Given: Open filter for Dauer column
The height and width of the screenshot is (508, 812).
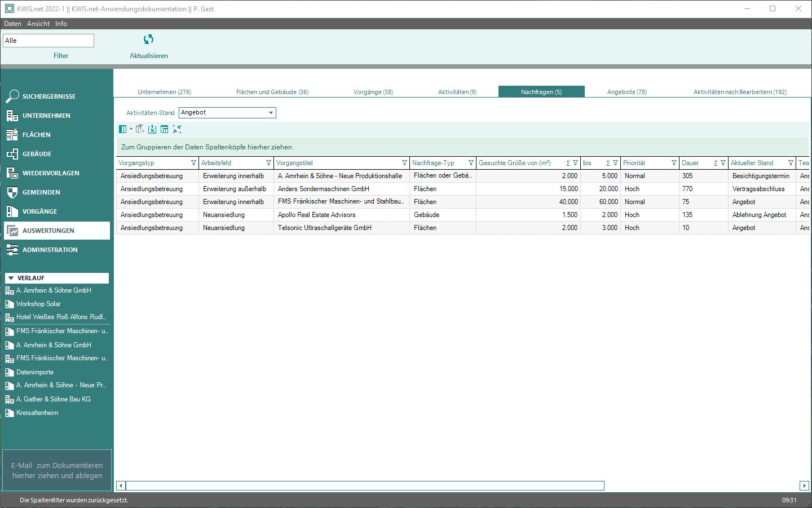Looking at the screenshot, I should [723, 163].
